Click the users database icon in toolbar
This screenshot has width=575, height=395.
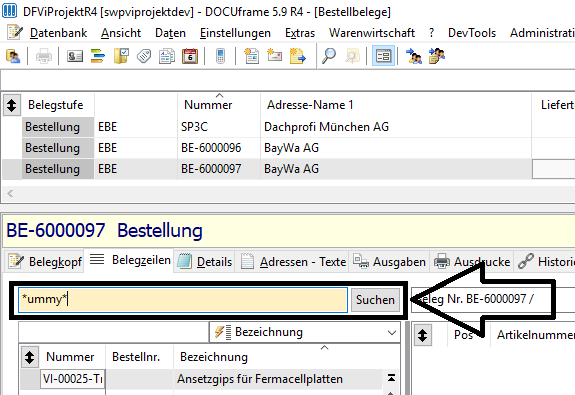pos(13,56)
